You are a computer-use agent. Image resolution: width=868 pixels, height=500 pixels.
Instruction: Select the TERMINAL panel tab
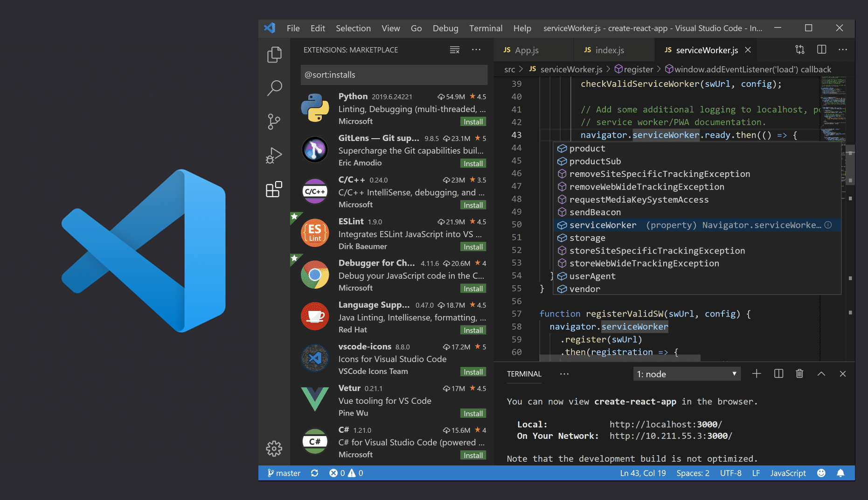524,374
